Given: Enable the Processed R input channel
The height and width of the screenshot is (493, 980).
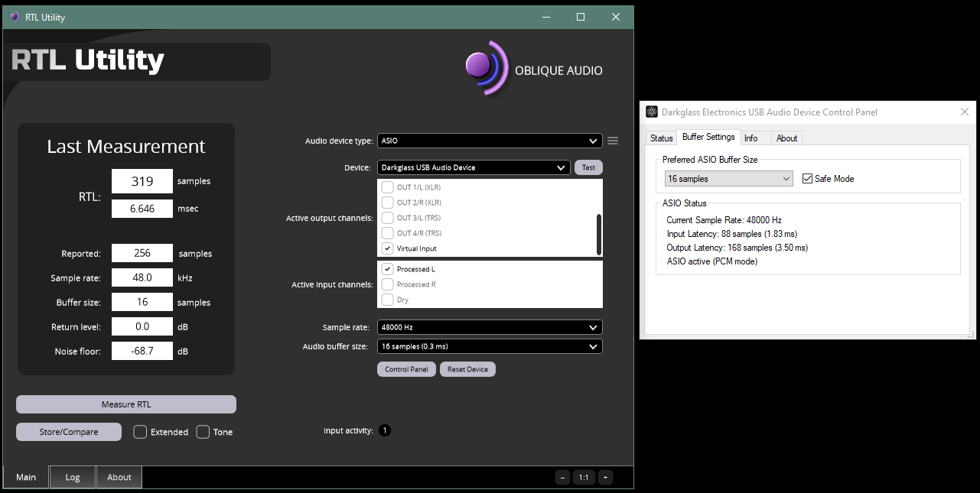Looking at the screenshot, I should (x=388, y=284).
